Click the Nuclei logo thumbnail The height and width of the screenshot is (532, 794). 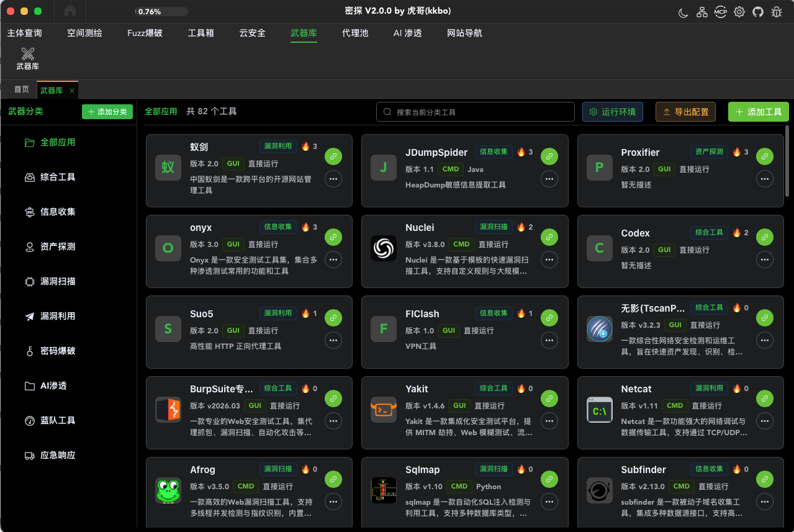384,248
